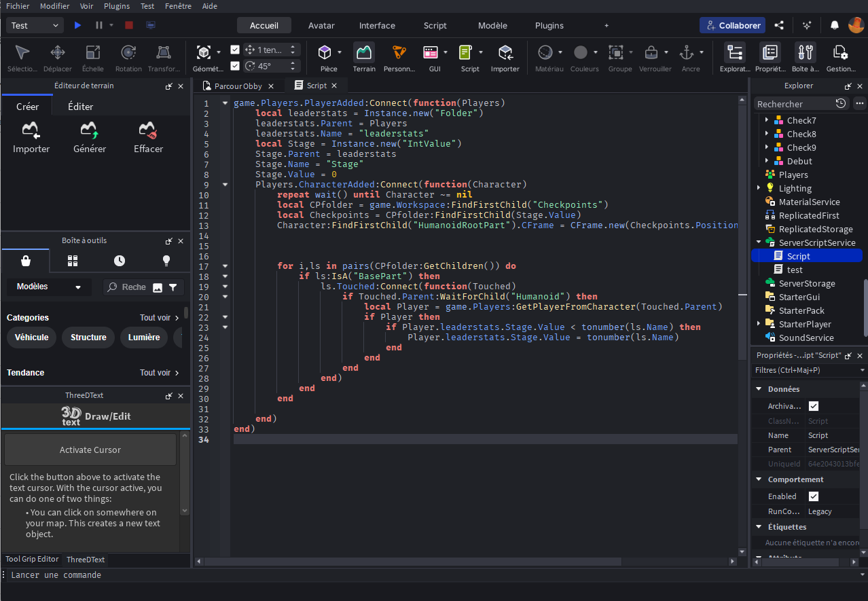Open the notifications bell icon
Screen dimensions: 868x601
pyautogui.click(x=835, y=25)
